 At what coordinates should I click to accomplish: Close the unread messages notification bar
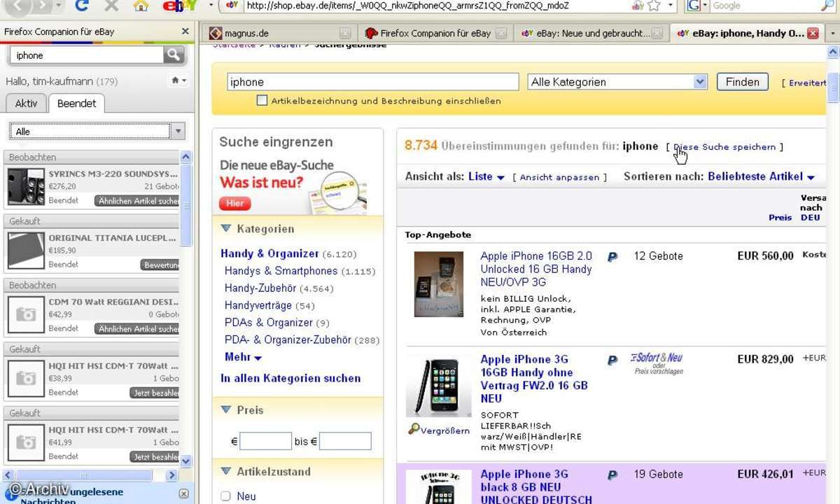[x=183, y=493]
